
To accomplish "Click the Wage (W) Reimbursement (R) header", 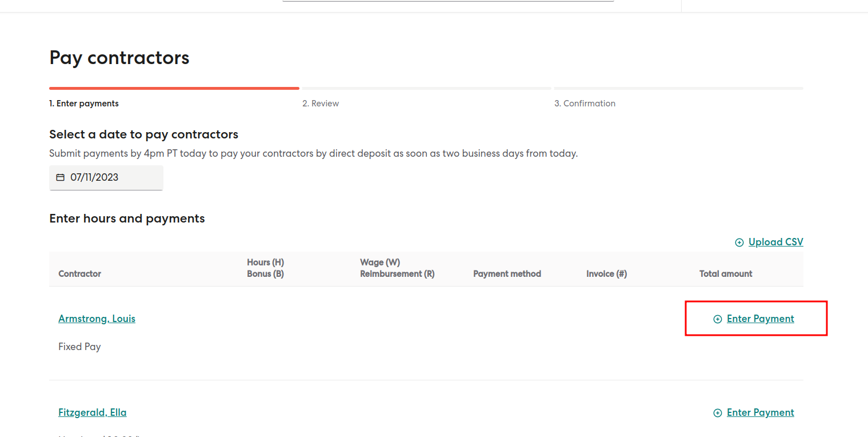I will 397,268.
